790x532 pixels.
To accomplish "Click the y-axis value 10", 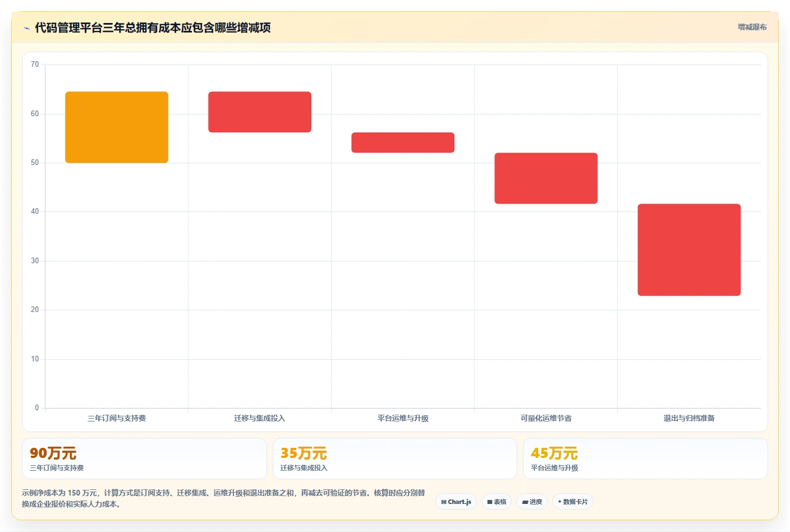I will tap(35, 359).
